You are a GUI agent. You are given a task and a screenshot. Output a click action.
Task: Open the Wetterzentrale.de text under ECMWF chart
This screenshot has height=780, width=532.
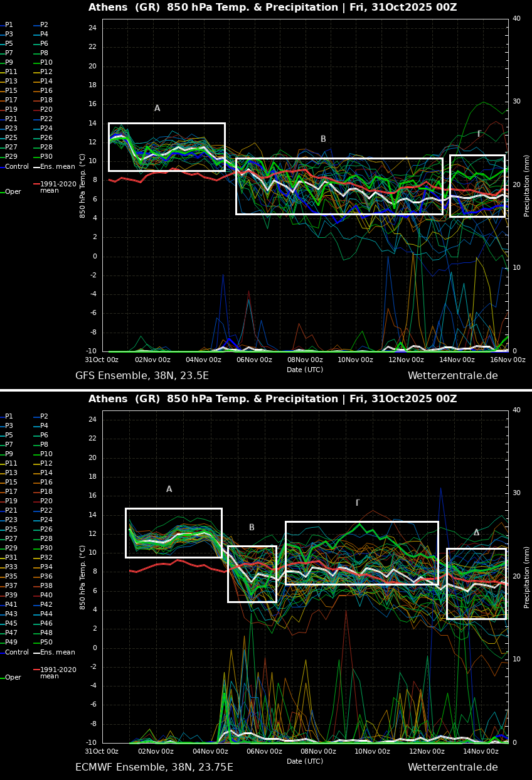[x=452, y=767]
